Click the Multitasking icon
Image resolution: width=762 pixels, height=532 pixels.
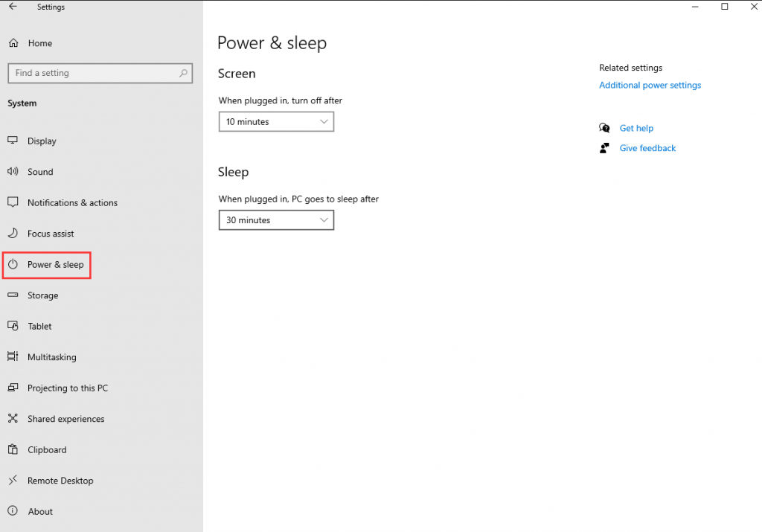(13, 357)
